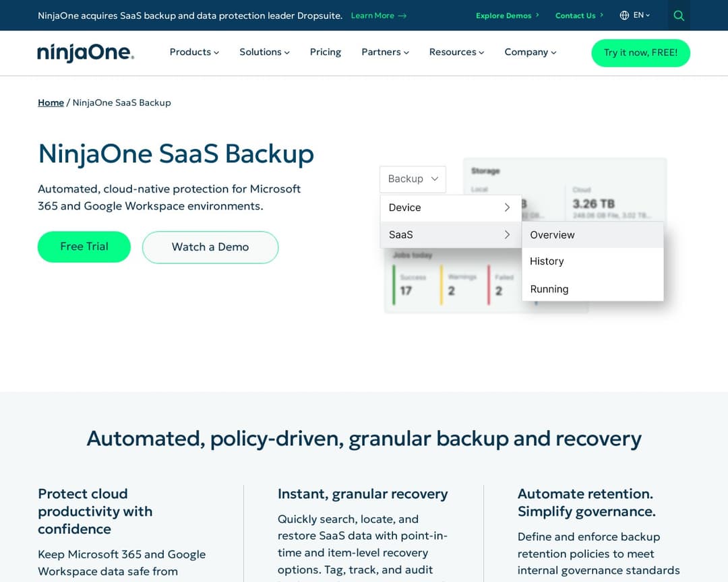Select SaaS menu entry
This screenshot has width=728, height=582.
pos(450,234)
